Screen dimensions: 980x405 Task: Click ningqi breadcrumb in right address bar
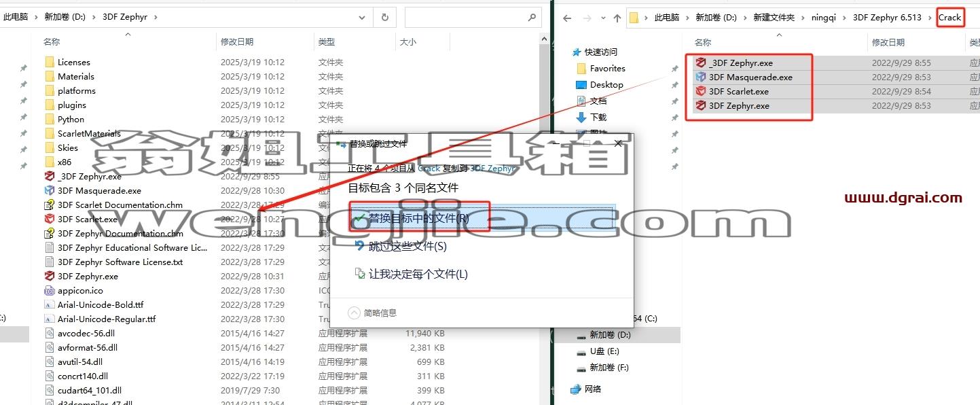tap(825, 18)
